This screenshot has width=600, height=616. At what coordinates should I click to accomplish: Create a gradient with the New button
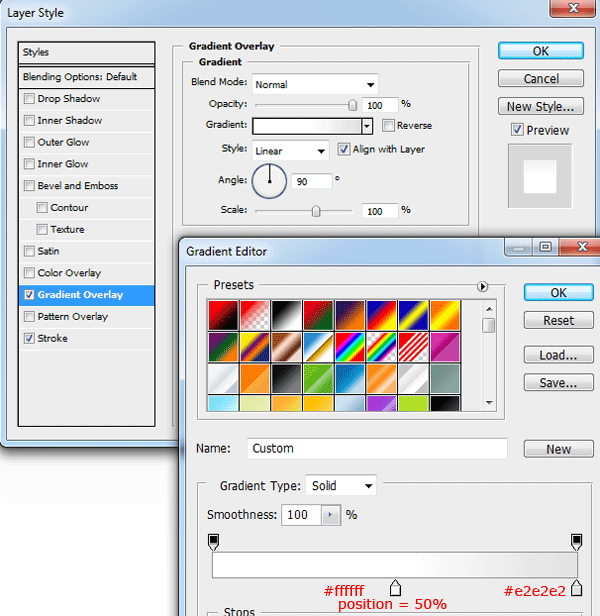point(558,449)
